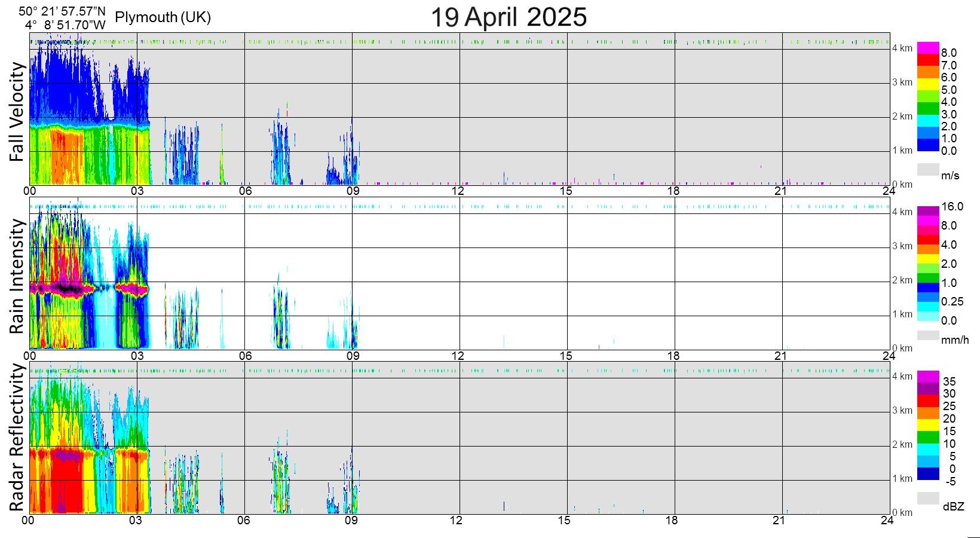The image size is (980, 538).
Task: Click the 15 hour tick under Radar Reflectivity
Action: (565, 520)
